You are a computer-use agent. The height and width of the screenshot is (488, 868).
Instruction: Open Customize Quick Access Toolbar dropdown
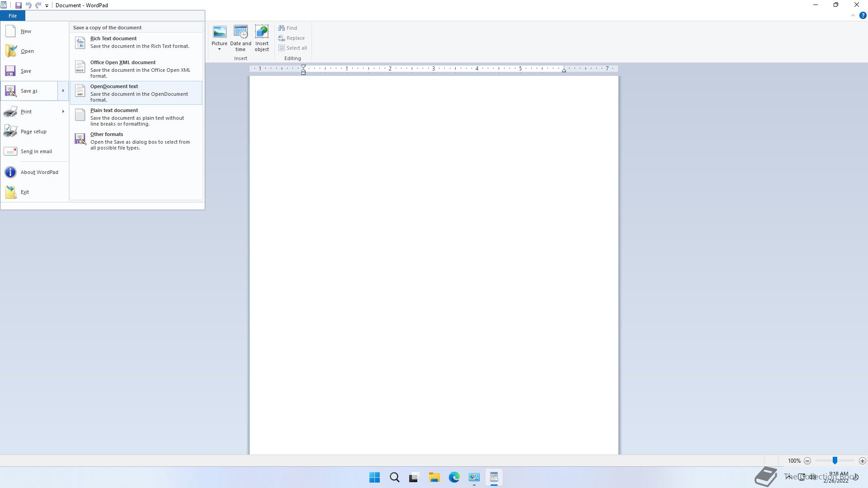(47, 6)
